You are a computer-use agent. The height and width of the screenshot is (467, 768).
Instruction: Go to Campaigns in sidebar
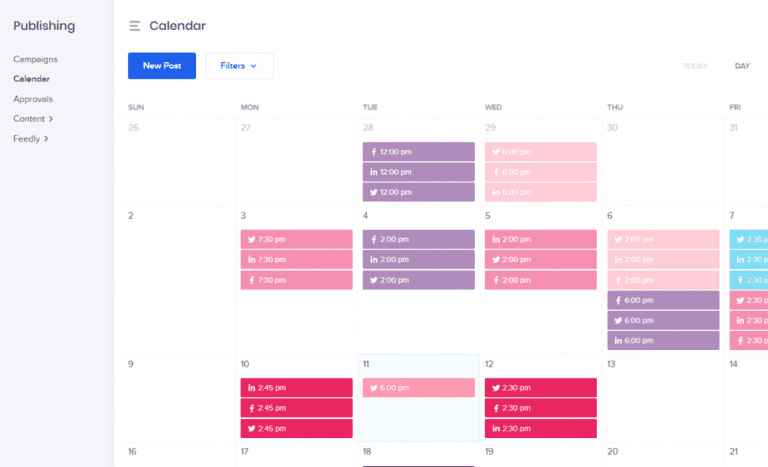pyautogui.click(x=35, y=59)
